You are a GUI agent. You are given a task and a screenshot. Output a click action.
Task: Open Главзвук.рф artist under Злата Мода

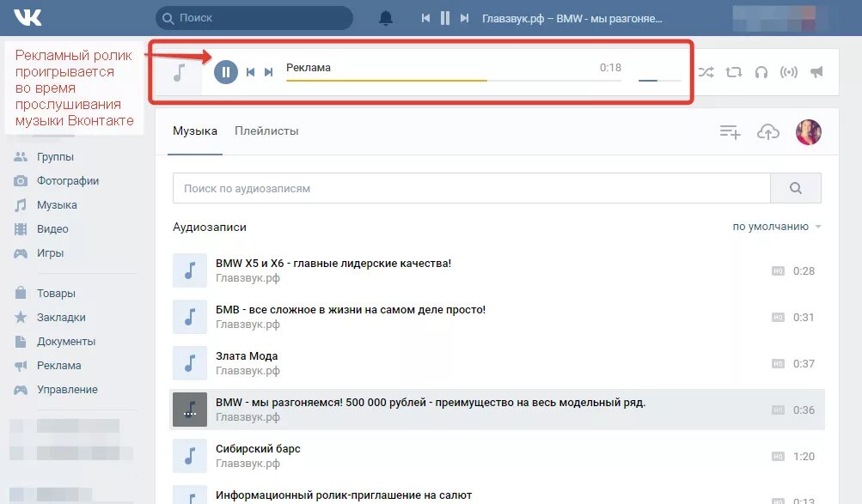[248, 371]
